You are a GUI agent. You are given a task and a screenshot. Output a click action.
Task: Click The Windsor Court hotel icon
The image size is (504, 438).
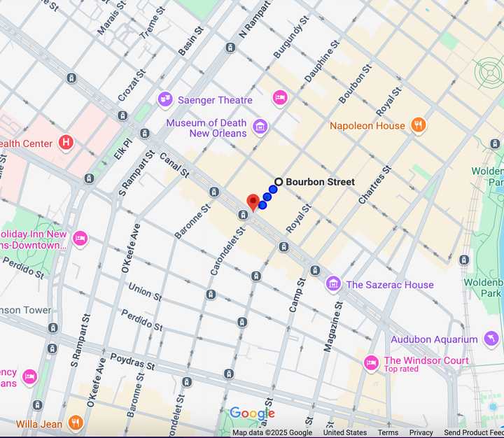371,364
